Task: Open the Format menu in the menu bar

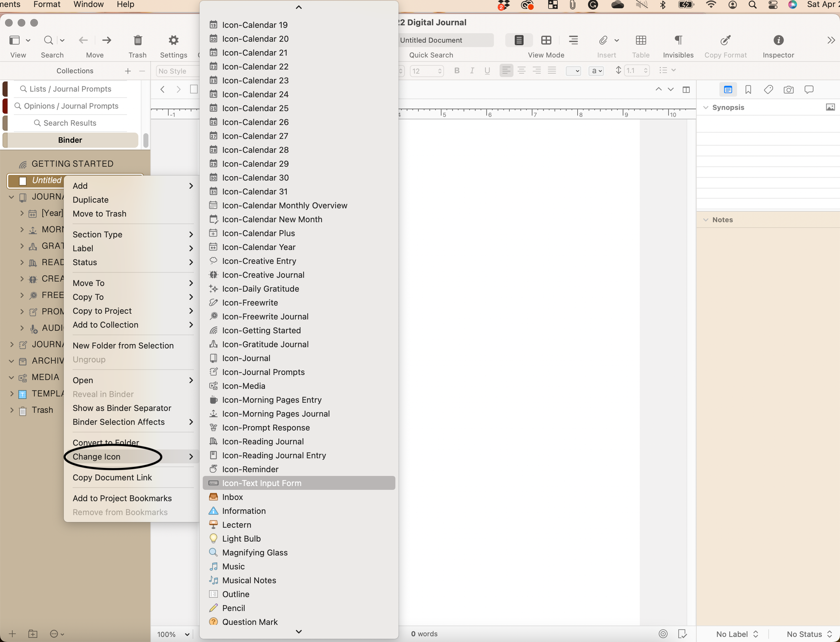Action: [x=47, y=5]
